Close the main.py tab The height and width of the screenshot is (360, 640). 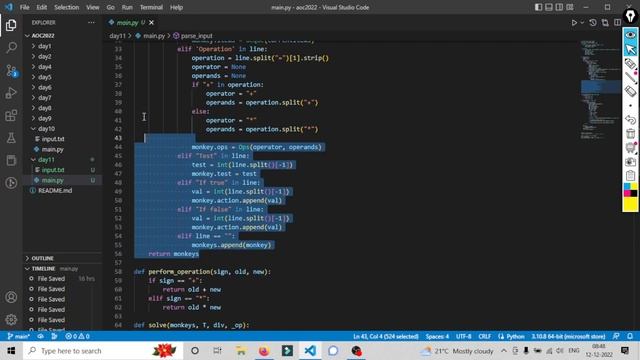(151, 22)
